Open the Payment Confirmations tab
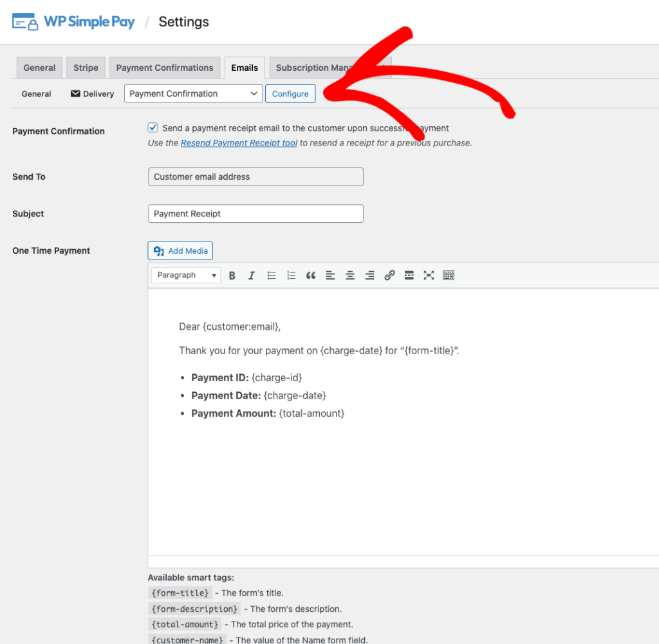This screenshot has height=644, width=659. coord(165,68)
